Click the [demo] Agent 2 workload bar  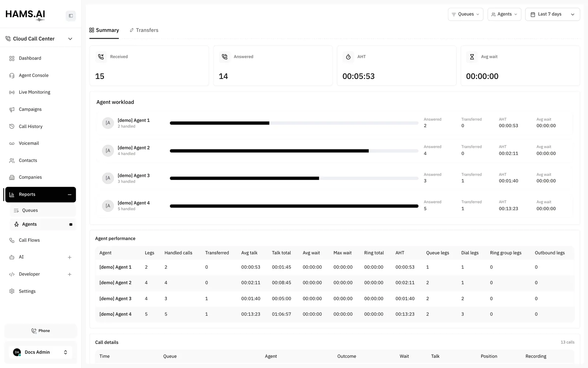pyautogui.click(x=294, y=151)
